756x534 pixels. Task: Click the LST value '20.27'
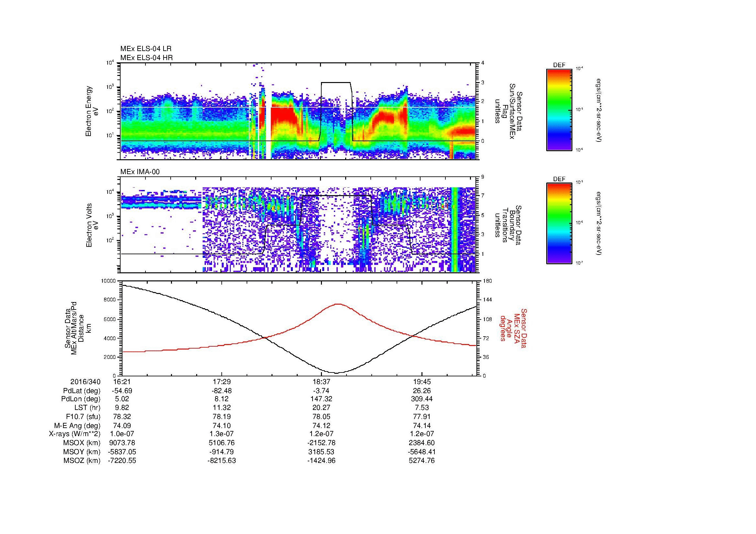[321, 408]
